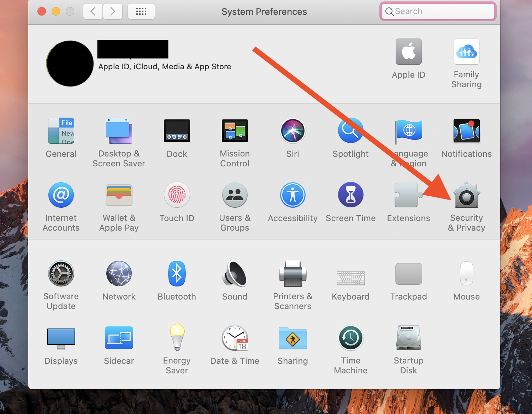Open the Dock preferences
The image size is (532, 414).
tap(177, 131)
